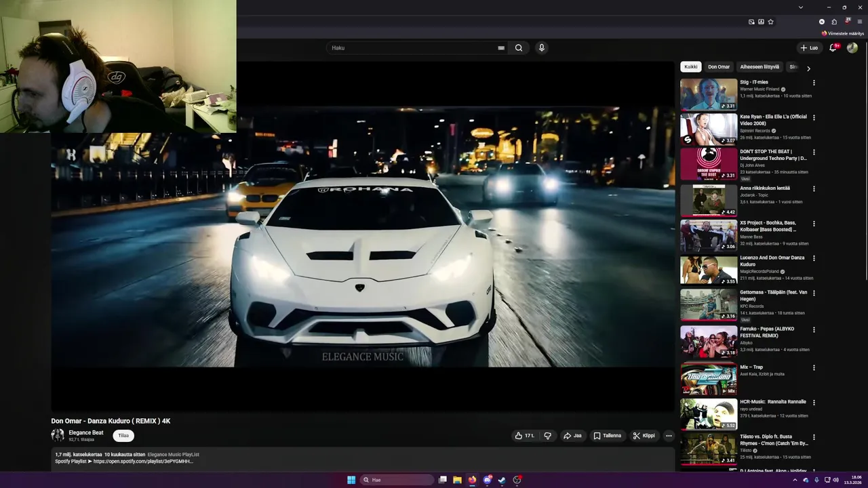Select the Kaikki filter chip
The image size is (868, 488).
(x=690, y=67)
